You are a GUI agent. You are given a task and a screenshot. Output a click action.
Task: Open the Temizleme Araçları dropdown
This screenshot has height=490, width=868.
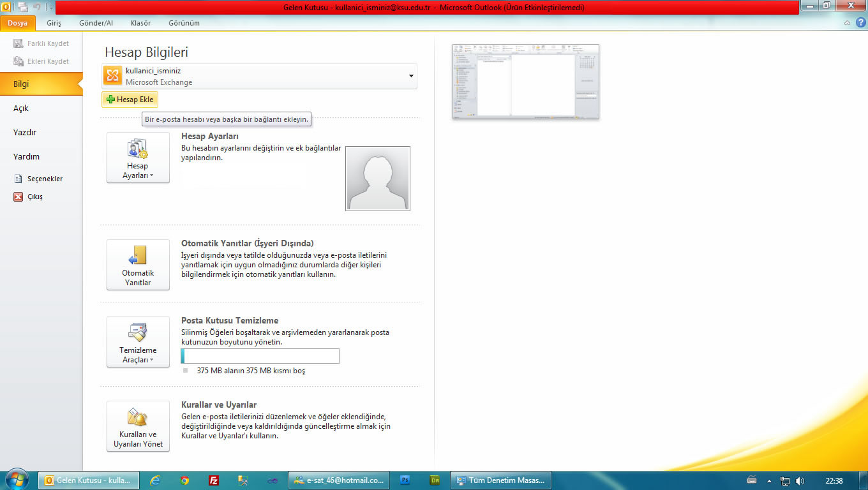(x=138, y=342)
